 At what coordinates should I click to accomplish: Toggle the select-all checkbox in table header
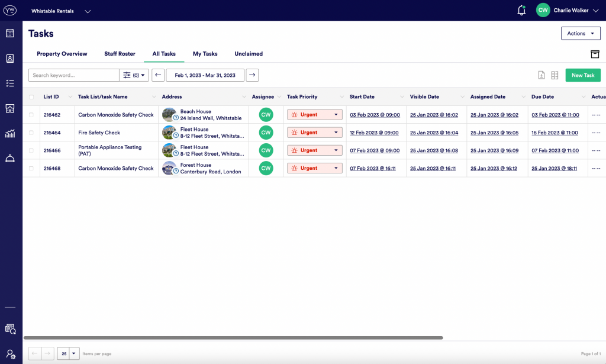pos(31,97)
